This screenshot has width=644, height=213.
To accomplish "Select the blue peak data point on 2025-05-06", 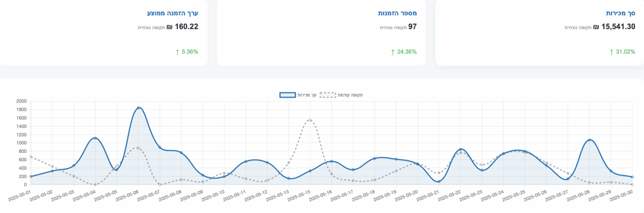I will point(138,108).
